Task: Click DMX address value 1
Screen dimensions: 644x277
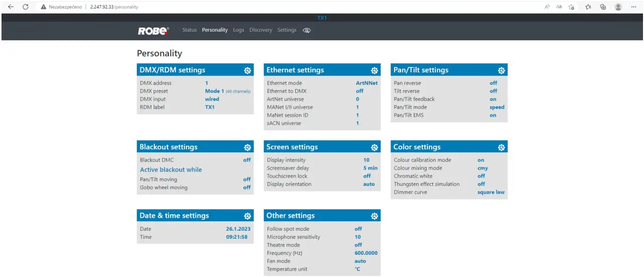Action: pyautogui.click(x=207, y=83)
